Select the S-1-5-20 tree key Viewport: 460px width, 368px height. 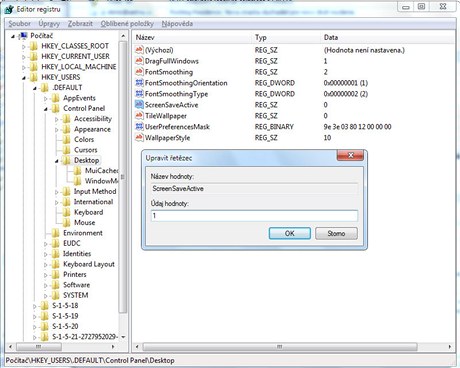(65, 326)
